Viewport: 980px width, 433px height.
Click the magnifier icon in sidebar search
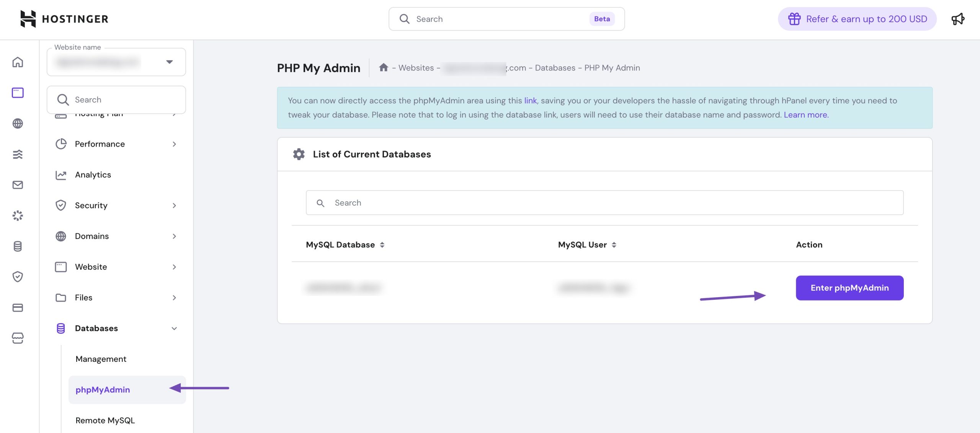(63, 100)
